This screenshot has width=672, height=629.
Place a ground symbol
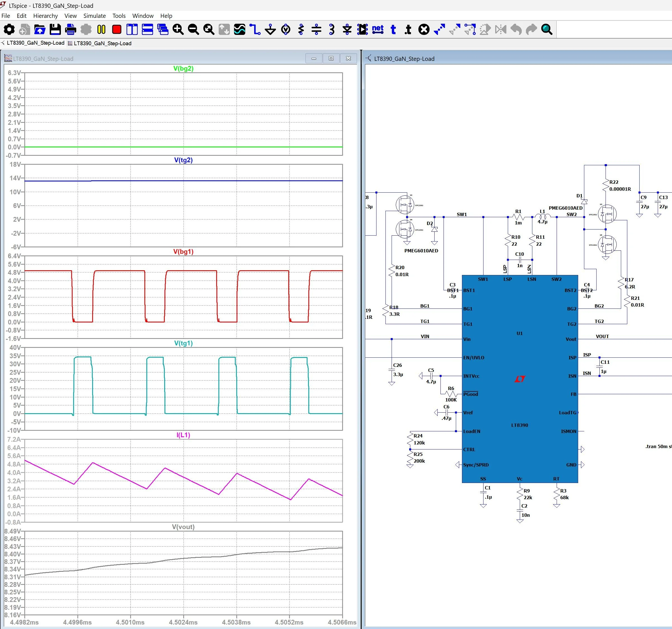coord(270,30)
